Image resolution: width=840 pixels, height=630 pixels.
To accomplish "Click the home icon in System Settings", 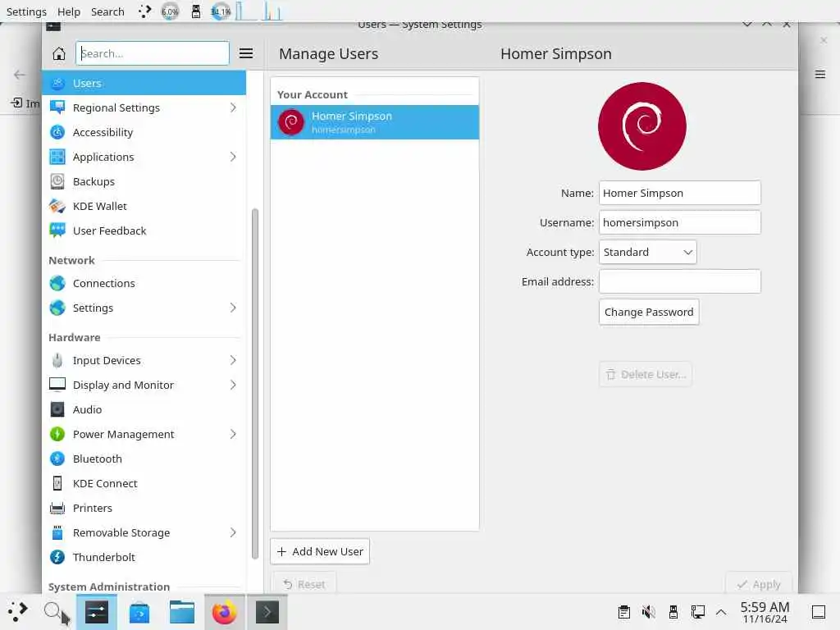I will coord(59,53).
